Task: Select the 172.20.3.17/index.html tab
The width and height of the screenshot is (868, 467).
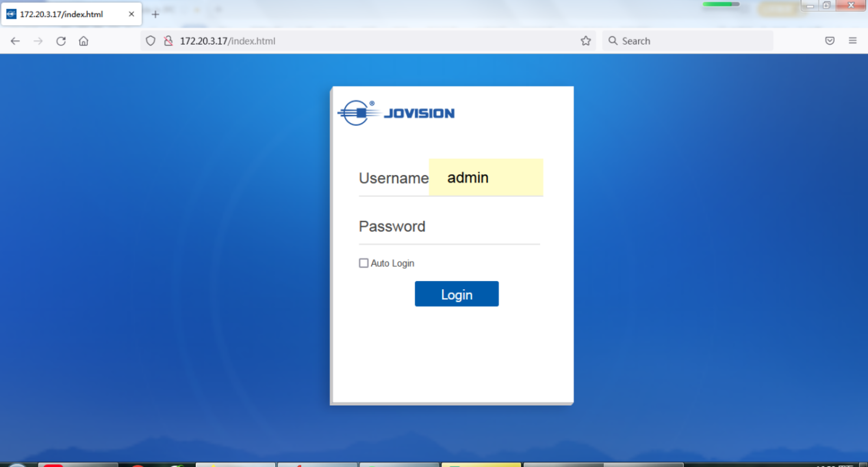Action: coord(62,14)
